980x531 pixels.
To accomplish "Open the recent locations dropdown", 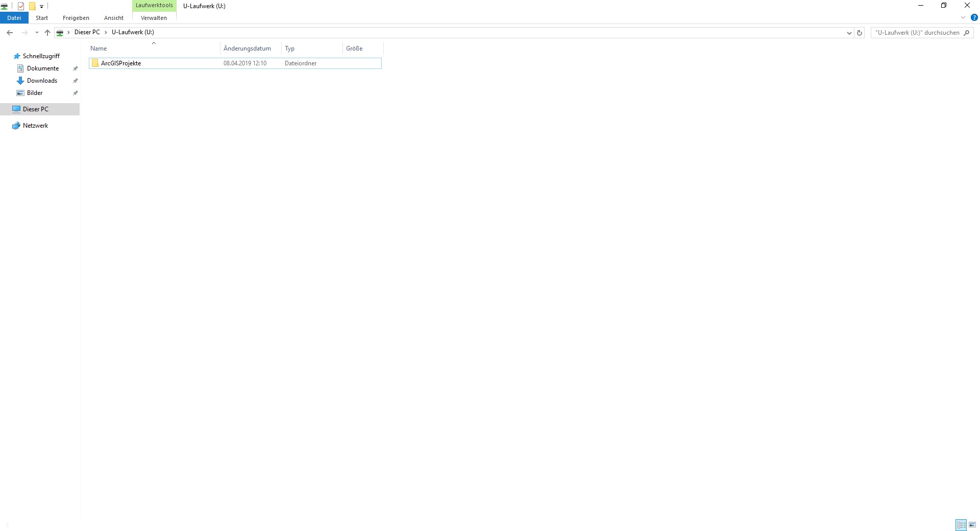I will pos(37,33).
